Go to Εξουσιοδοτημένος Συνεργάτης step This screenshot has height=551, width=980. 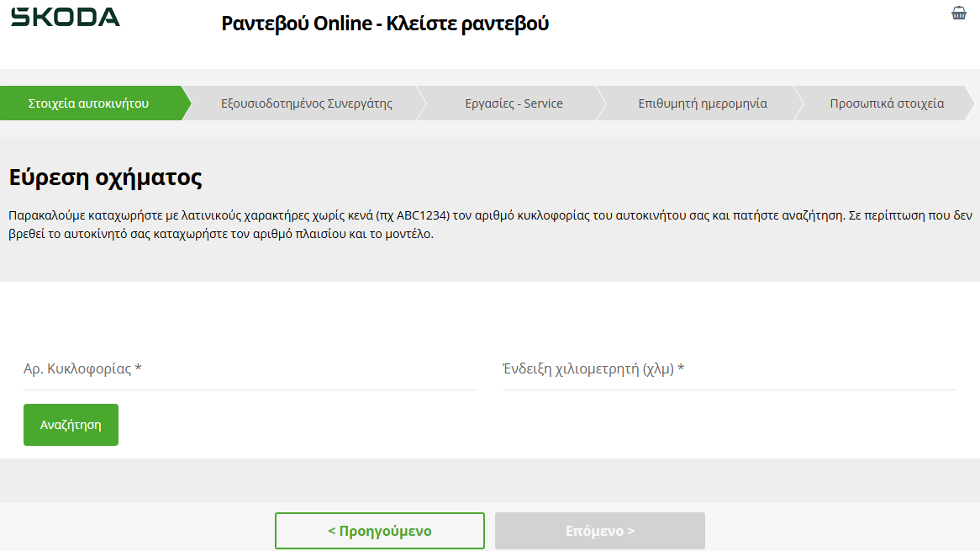[x=306, y=103]
